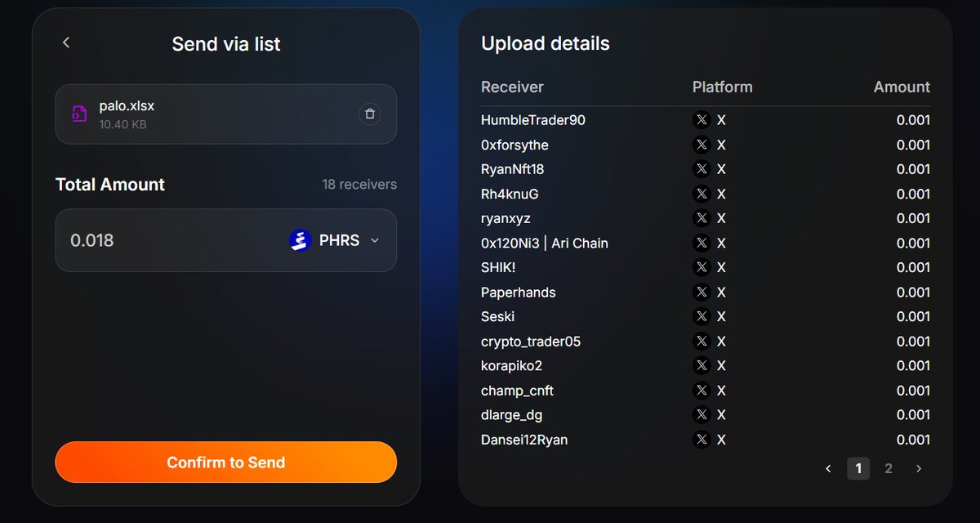
Task: Click X platform icon for Rh4knuG
Action: pyautogui.click(x=702, y=194)
